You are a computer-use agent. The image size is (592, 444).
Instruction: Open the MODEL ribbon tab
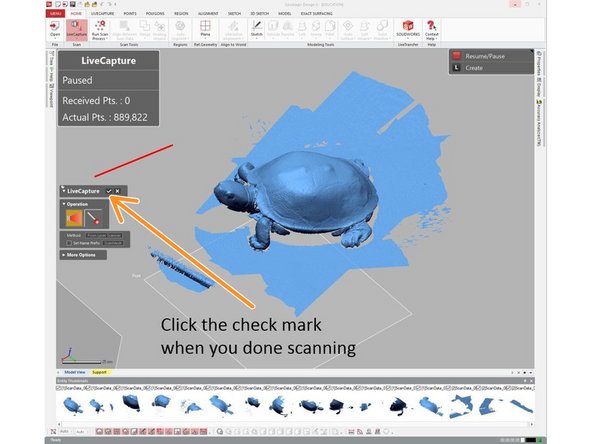tap(285, 14)
